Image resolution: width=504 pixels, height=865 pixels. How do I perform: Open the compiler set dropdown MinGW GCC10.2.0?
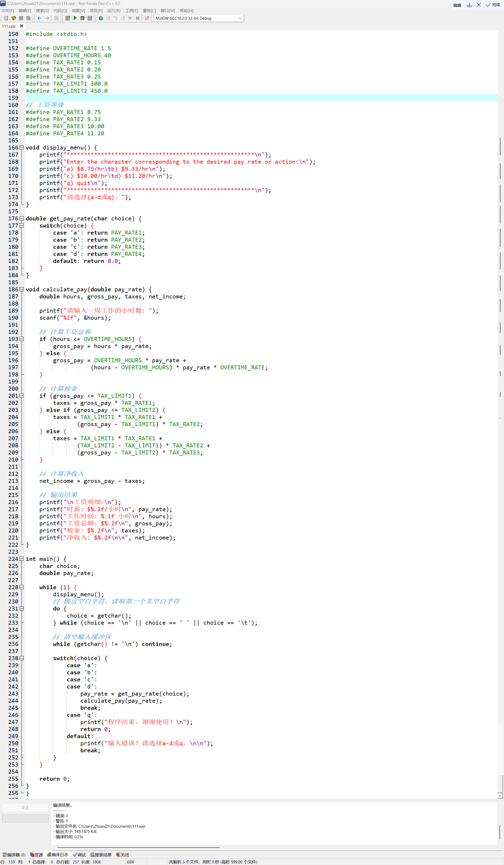pyautogui.click(x=199, y=18)
